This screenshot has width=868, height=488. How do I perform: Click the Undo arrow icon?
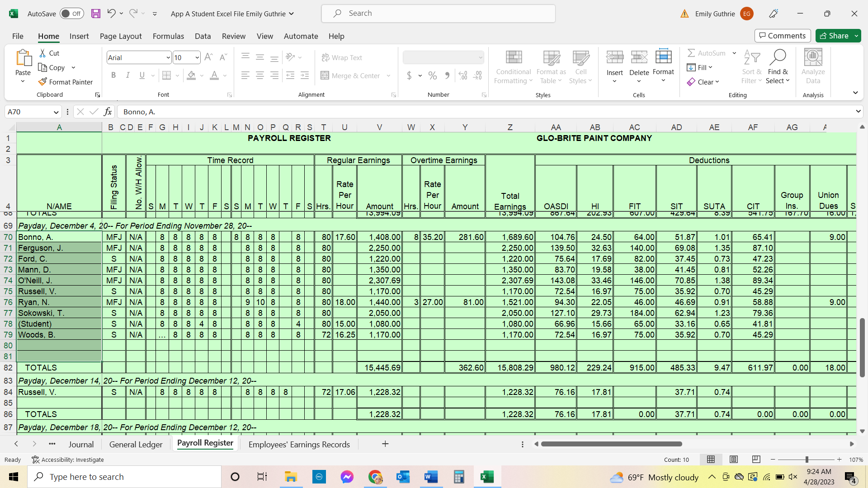click(x=111, y=14)
